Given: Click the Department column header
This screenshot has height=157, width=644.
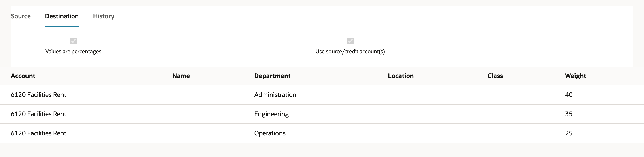Looking at the screenshot, I should (272, 76).
